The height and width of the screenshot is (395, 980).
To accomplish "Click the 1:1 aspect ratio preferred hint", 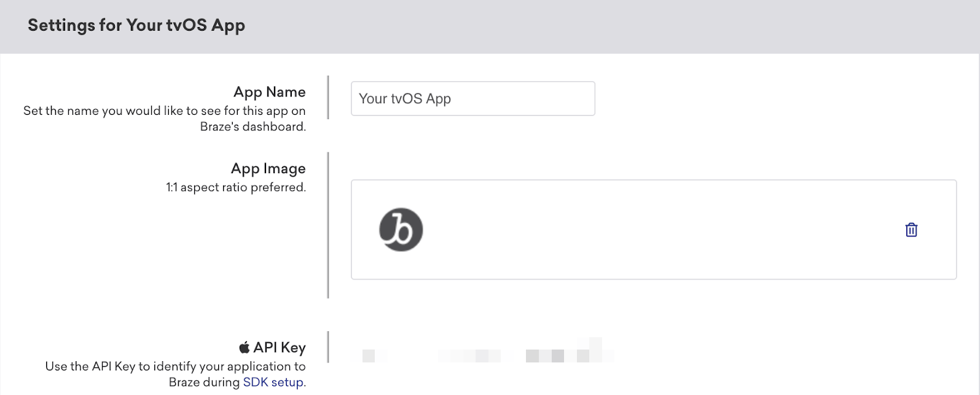I will click(x=236, y=187).
